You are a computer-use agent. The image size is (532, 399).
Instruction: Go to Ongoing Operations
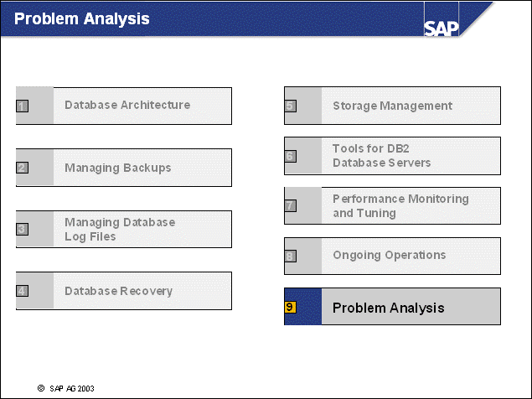(x=389, y=255)
